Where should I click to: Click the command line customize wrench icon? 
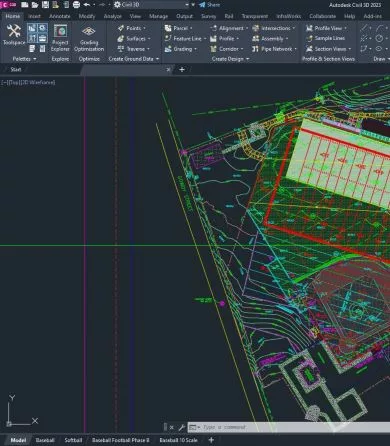pos(182,427)
